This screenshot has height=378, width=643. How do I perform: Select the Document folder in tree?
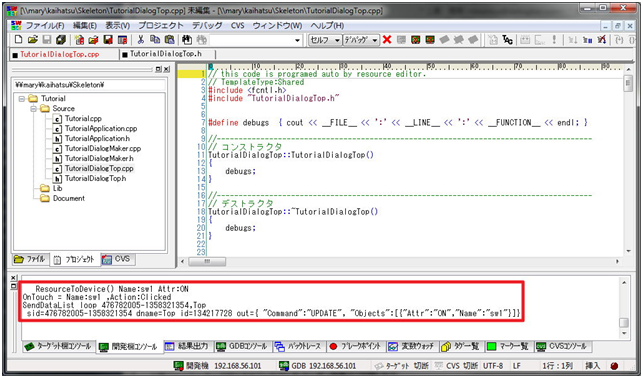pyautogui.click(x=68, y=198)
